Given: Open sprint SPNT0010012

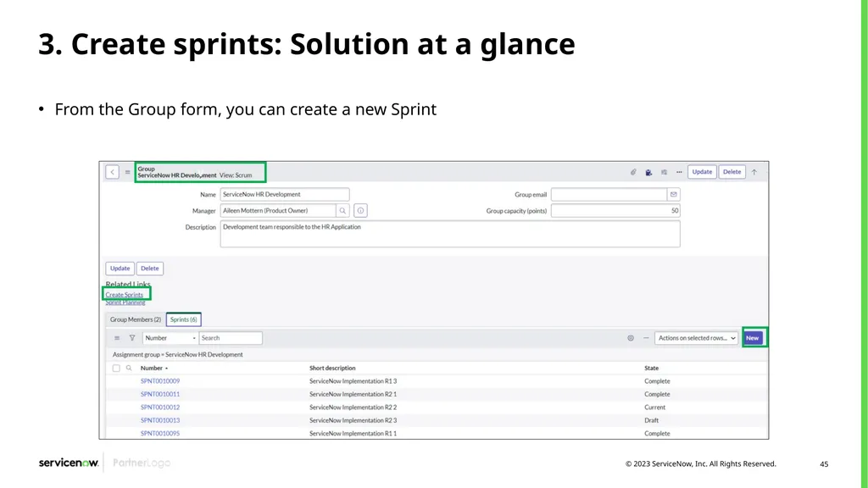Looking at the screenshot, I should (160, 408).
